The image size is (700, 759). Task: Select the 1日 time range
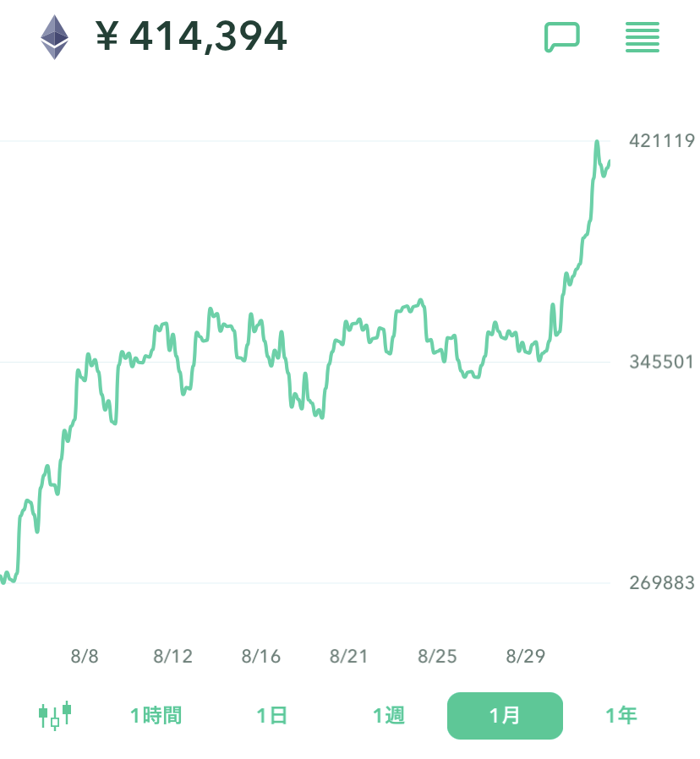coord(272,716)
